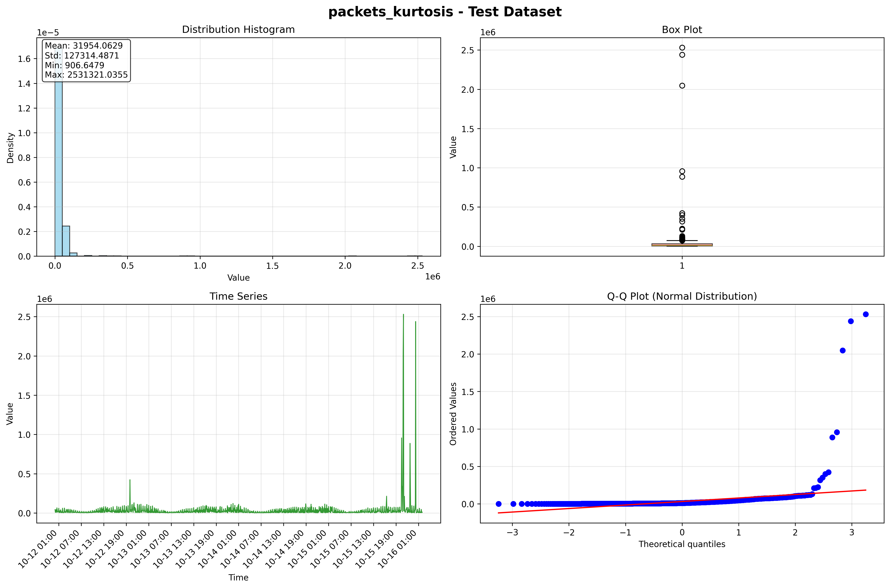890x588 pixels.
Task: Click the Mean/Std/Min/Max statistics box
Action: [86, 60]
